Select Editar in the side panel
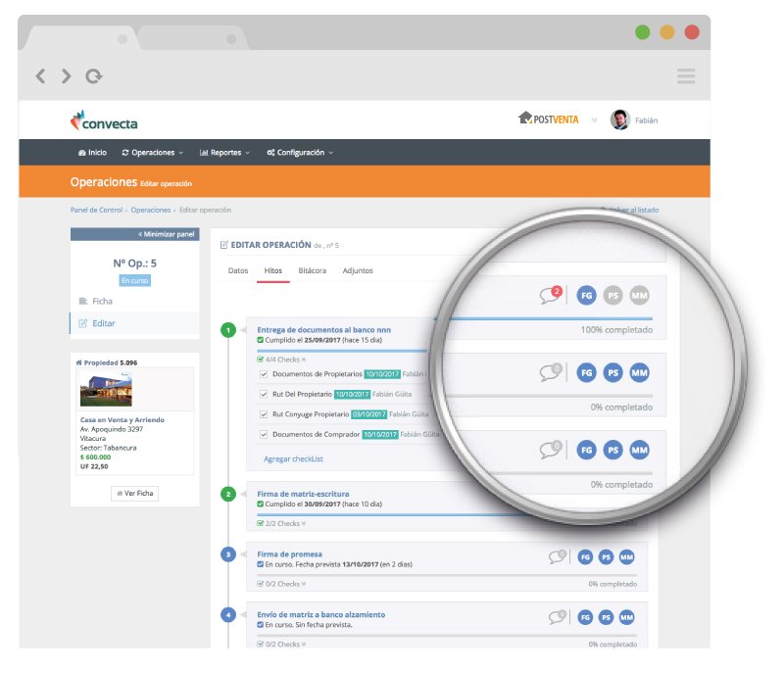Screen dimensions: 784x673 point(134,323)
